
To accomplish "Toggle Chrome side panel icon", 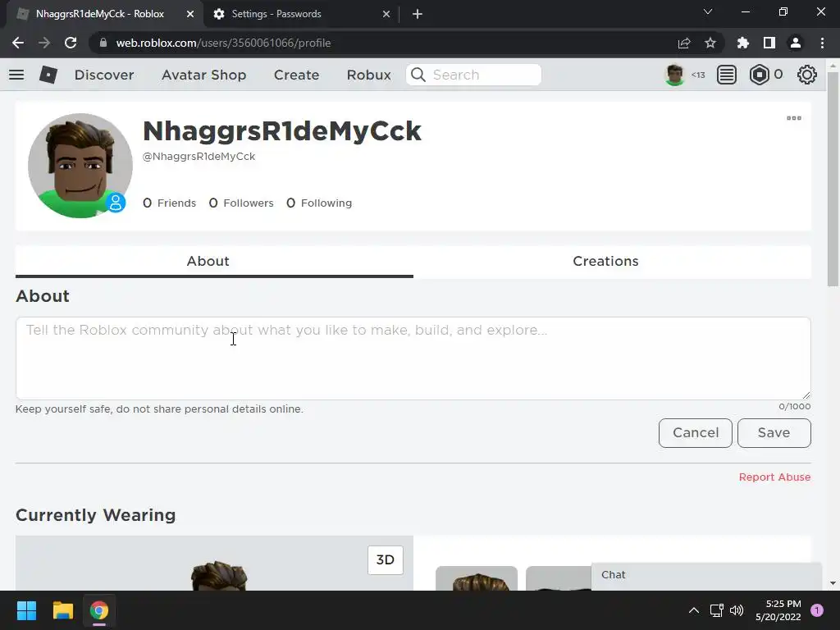I will [x=769, y=43].
